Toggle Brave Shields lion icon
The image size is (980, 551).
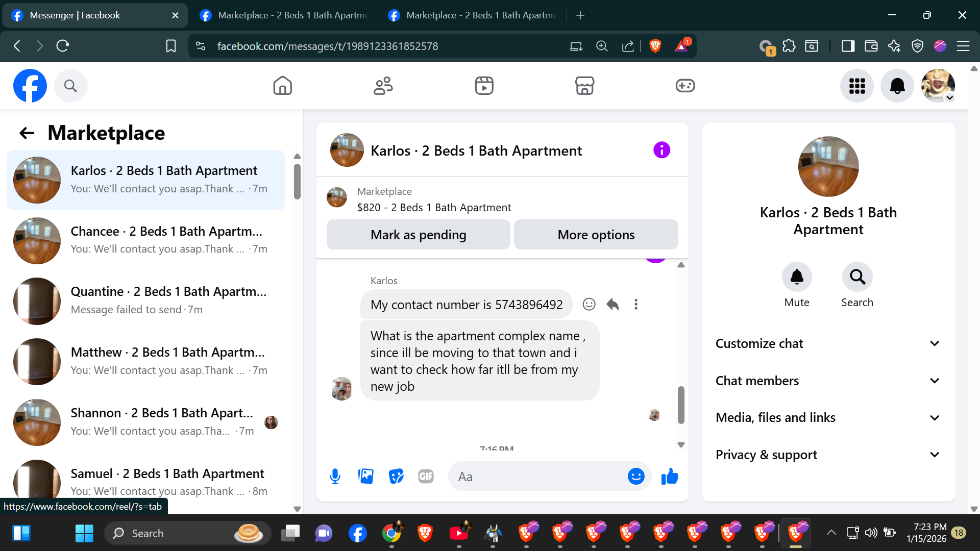tap(655, 46)
